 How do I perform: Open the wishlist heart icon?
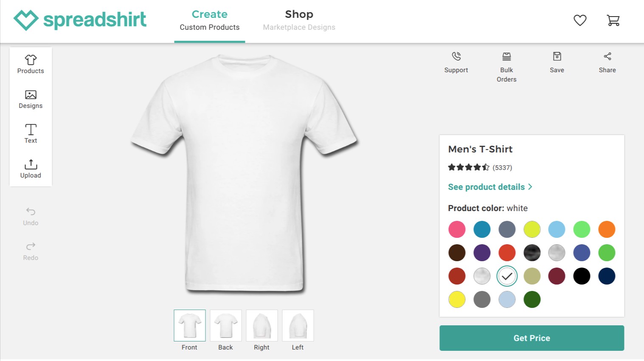580,20
